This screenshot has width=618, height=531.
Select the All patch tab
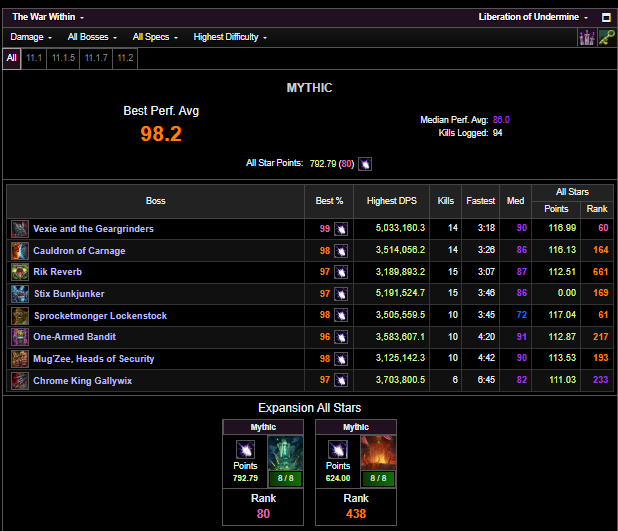[12, 58]
